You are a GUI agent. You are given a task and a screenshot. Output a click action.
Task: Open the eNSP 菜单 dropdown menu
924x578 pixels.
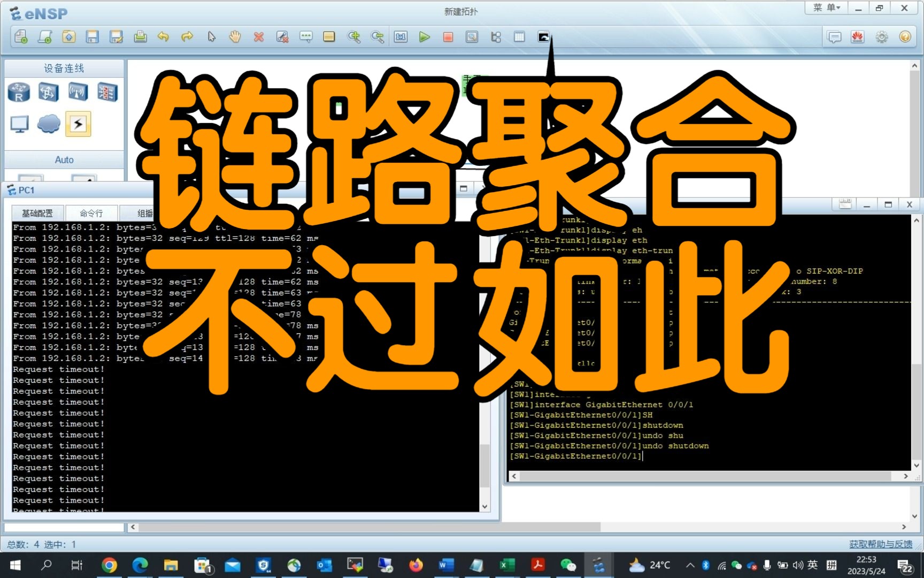coord(827,8)
